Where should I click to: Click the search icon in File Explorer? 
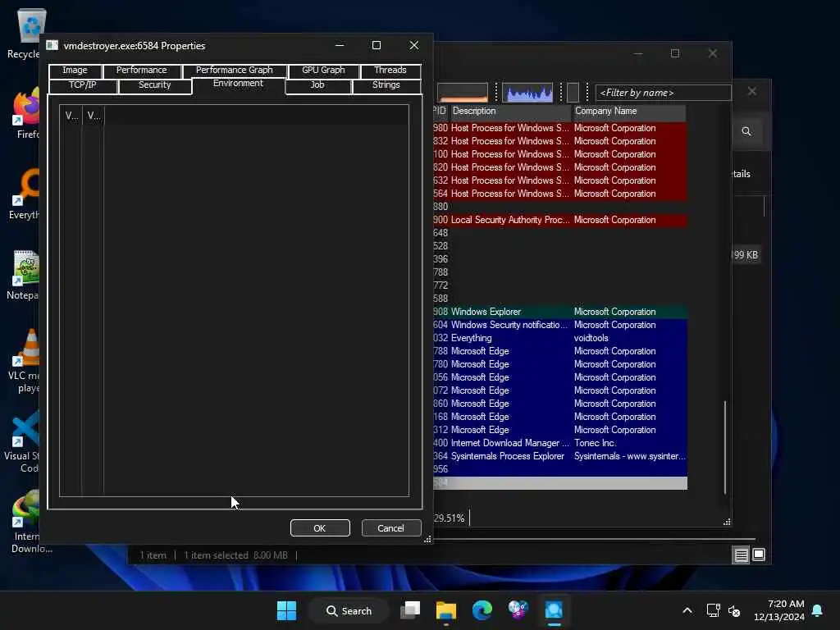tap(746, 131)
